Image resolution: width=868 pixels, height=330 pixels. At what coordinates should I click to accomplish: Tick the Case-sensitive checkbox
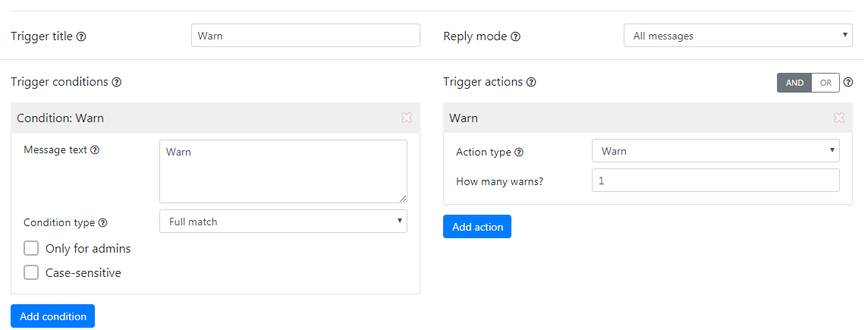(31, 272)
